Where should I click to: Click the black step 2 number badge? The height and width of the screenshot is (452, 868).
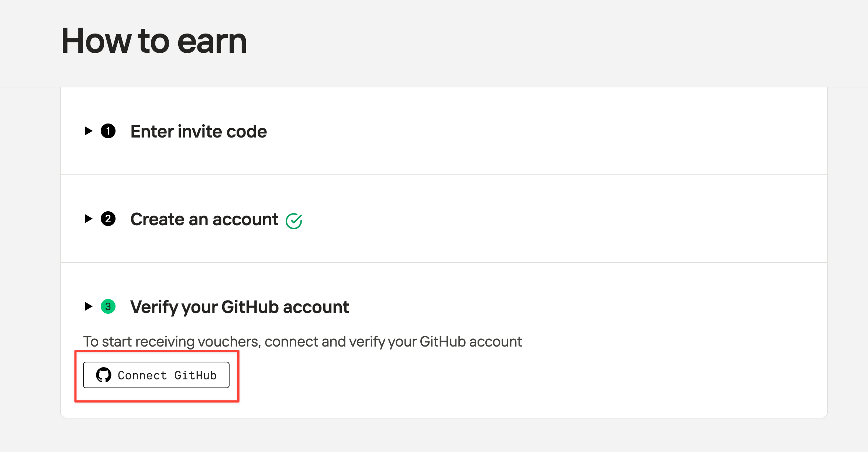click(108, 219)
